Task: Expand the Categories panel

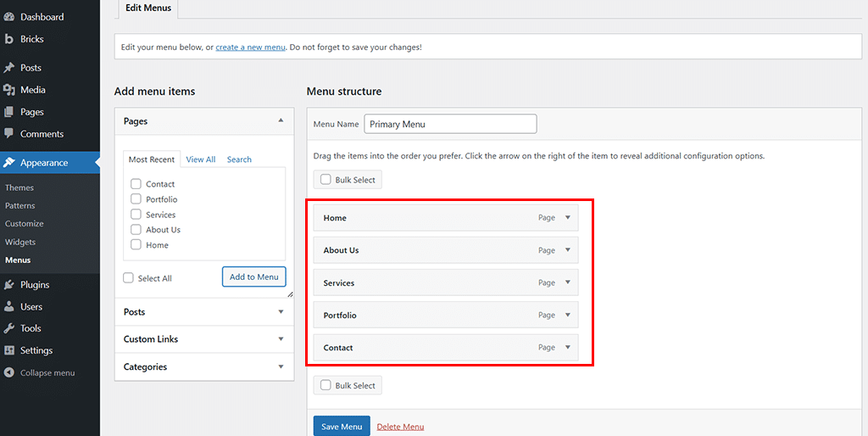Action: click(x=204, y=366)
